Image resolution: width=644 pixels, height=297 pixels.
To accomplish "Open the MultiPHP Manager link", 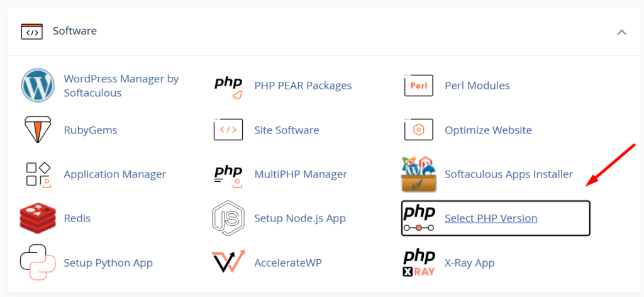I will point(301,174).
